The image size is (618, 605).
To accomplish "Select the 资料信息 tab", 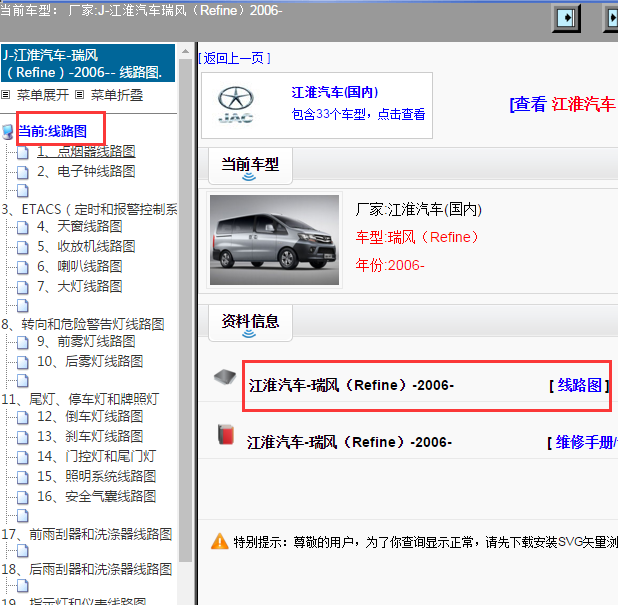I will (x=250, y=323).
